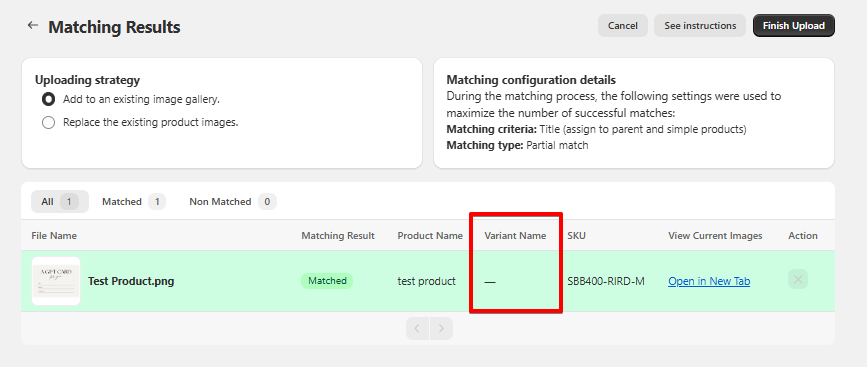Go to previous page of results

[417, 328]
